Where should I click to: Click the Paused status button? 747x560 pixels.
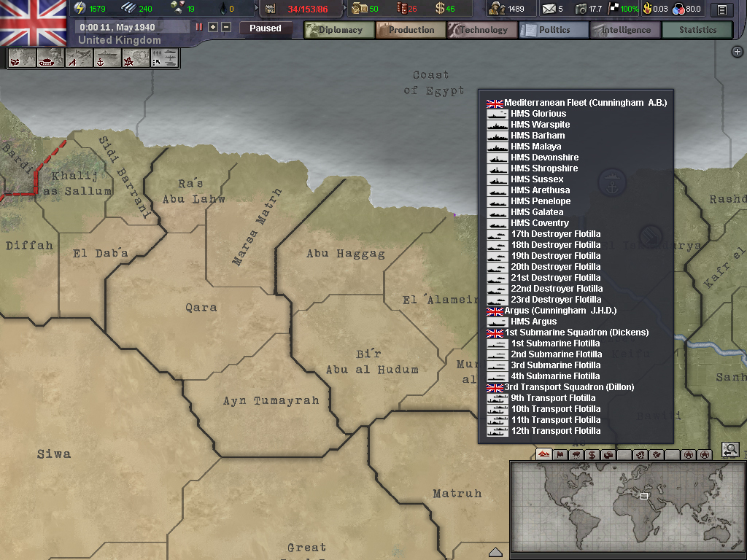265,28
